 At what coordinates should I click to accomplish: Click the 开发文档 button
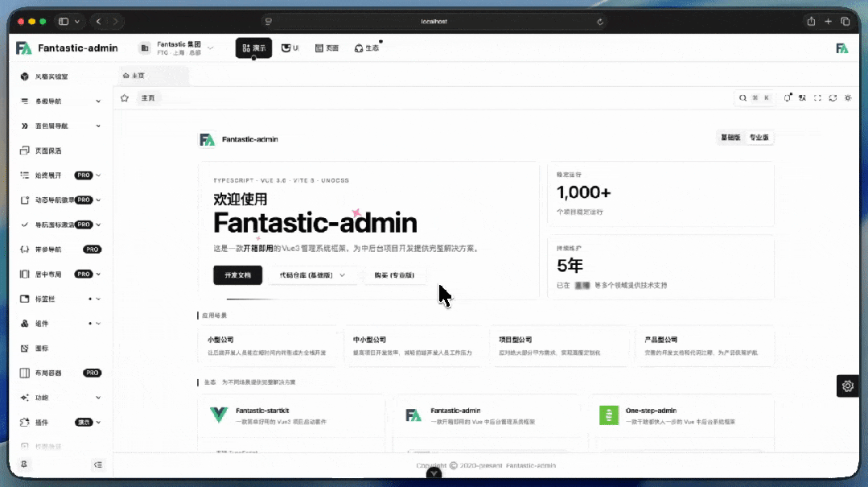[x=237, y=275]
